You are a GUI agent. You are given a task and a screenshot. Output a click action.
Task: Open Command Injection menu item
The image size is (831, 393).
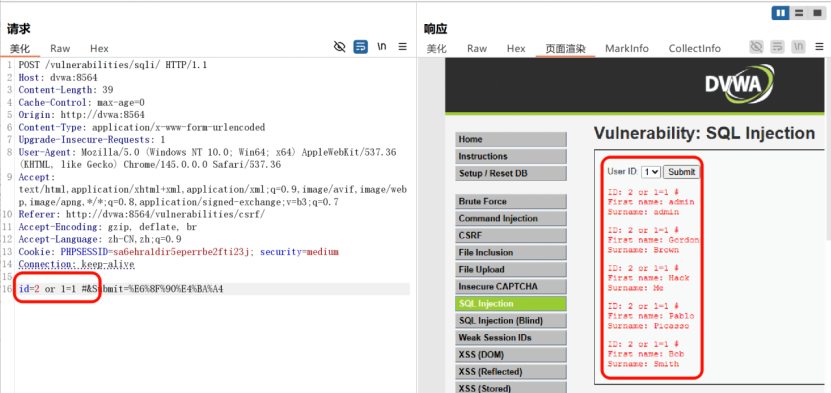(511, 218)
